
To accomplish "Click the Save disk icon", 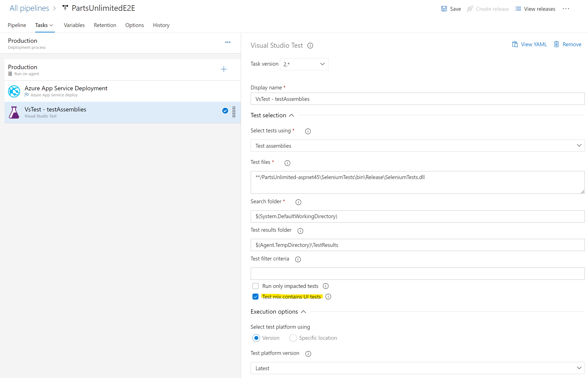I will coord(444,9).
